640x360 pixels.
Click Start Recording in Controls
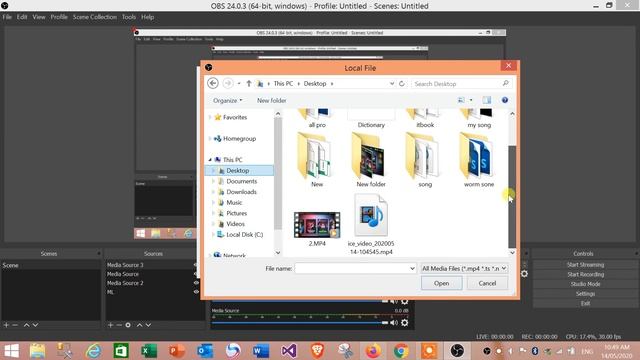coord(585,274)
